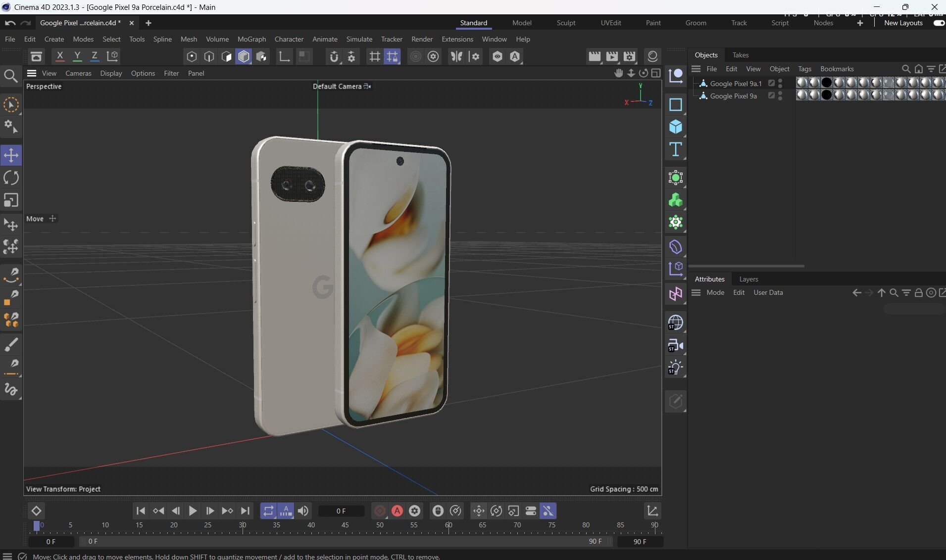Open Edit Render Settings icon
This screenshot has height=560, width=946.
(x=629, y=56)
